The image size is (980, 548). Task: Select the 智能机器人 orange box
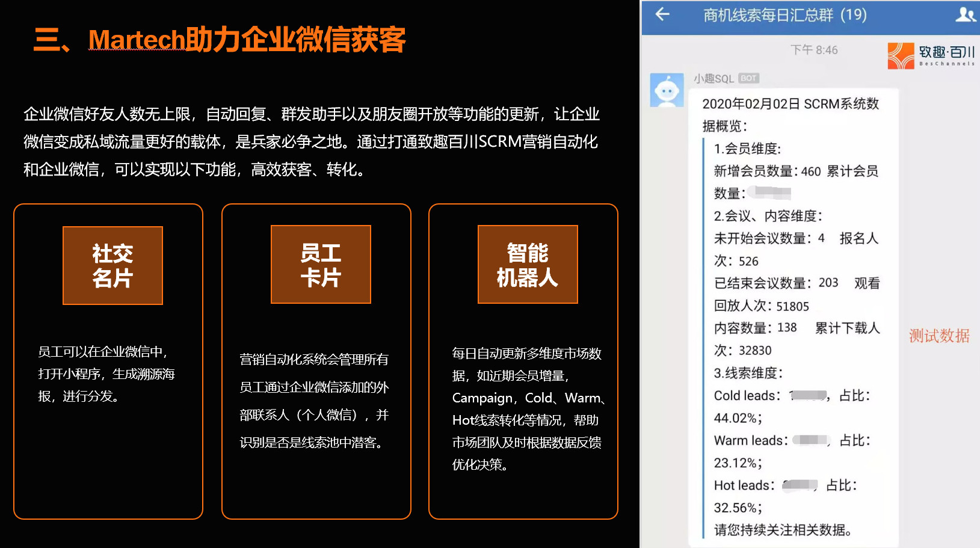(x=528, y=265)
